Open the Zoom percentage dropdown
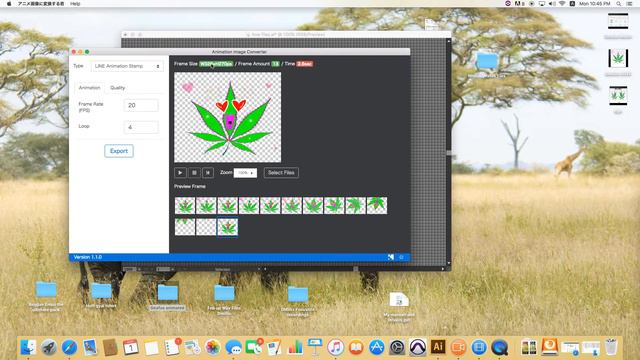This screenshot has height=360, width=640. [245, 173]
